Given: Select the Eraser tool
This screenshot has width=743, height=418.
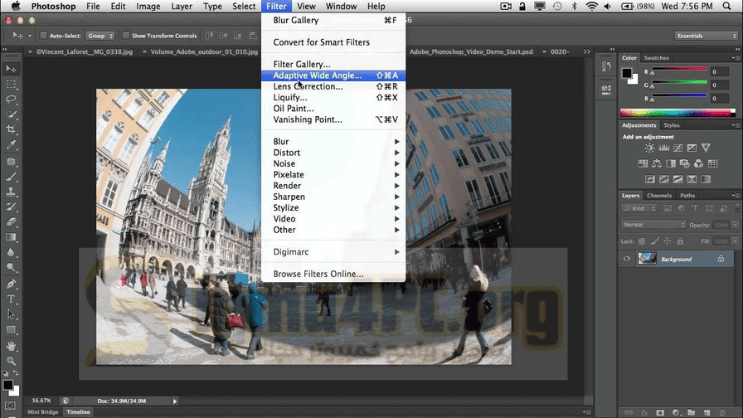Looking at the screenshot, I should [11, 222].
